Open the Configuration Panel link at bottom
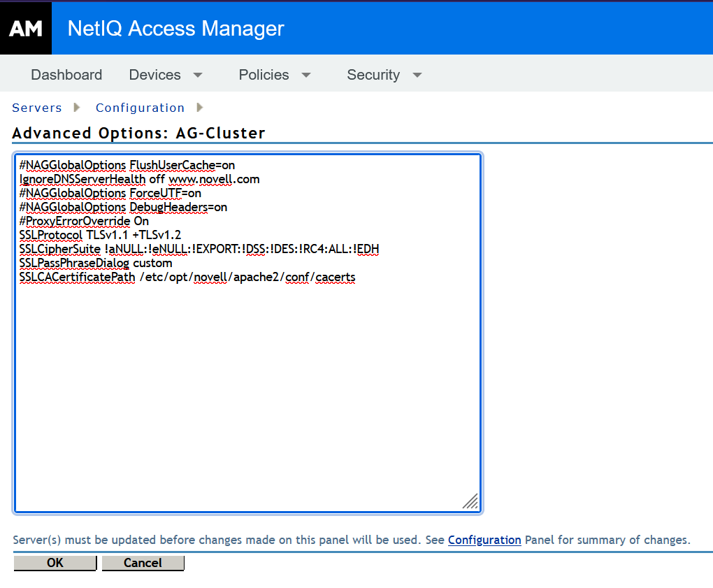This screenshot has height=588, width=713. point(484,540)
